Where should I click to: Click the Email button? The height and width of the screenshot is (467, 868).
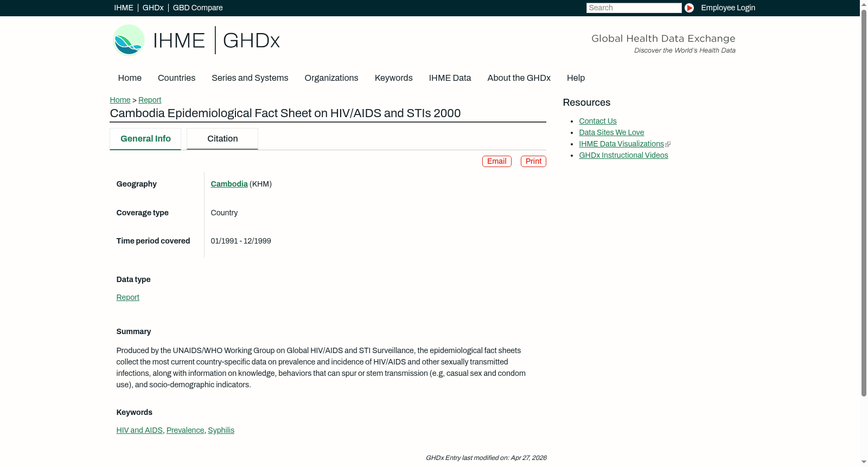(497, 162)
